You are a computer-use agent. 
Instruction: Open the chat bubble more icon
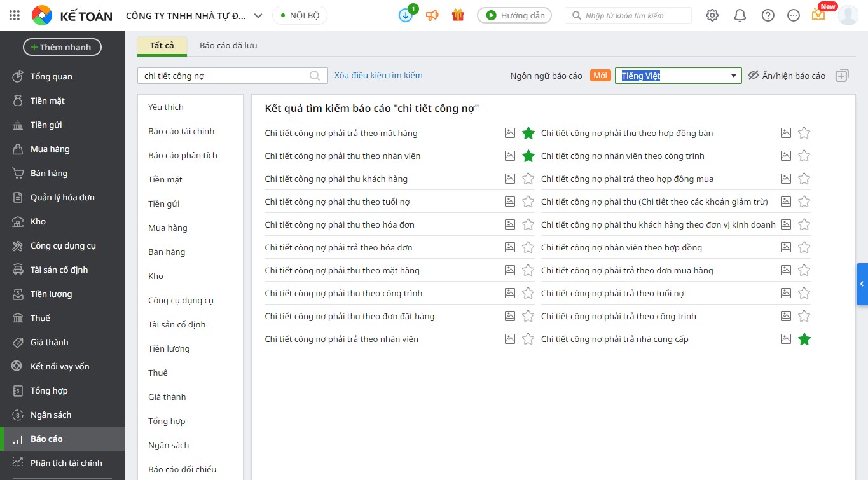[794, 15]
